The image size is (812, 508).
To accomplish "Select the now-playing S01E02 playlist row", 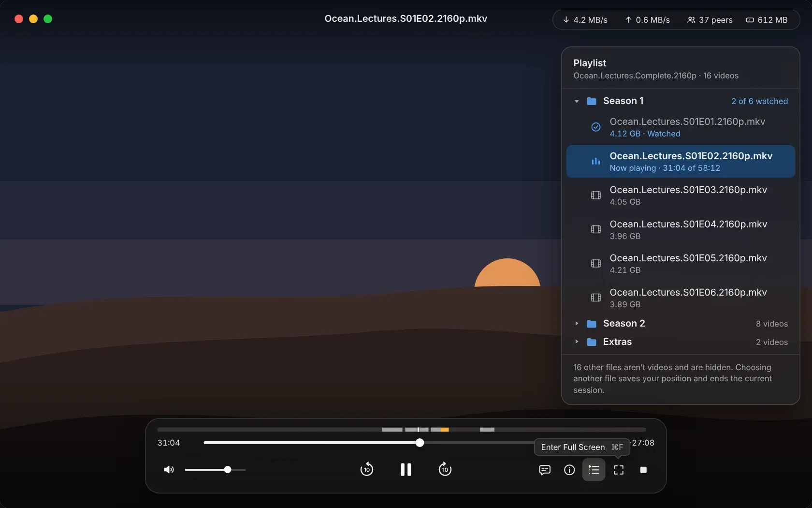I will (x=681, y=162).
